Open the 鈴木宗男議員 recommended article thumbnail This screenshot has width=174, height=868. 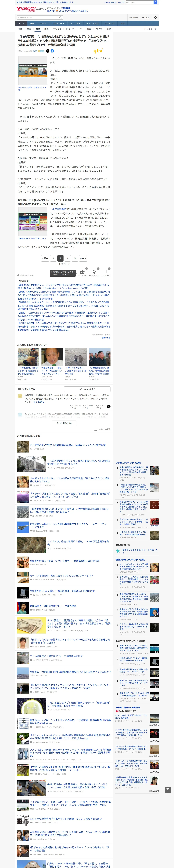pyautogui.click(x=52, y=357)
